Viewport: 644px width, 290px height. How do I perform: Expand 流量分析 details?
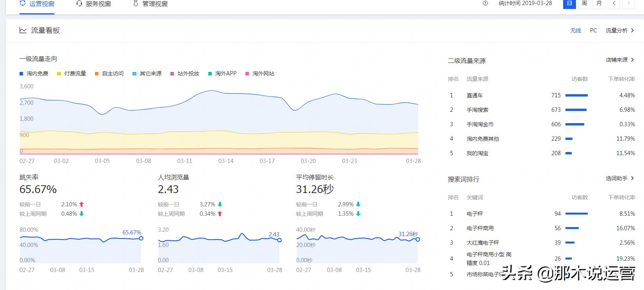pyautogui.click(x=620, y=30)
